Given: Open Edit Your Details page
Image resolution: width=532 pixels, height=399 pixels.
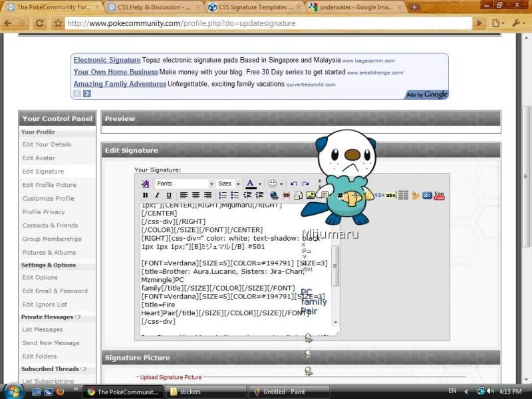Looking at the screenshot, I should pos(47,144).
